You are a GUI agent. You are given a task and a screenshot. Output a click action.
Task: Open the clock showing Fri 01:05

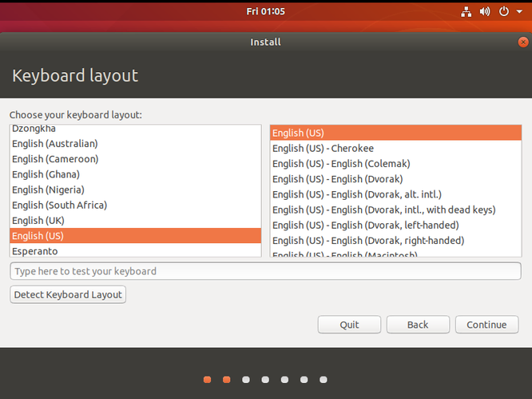point(265,11)
